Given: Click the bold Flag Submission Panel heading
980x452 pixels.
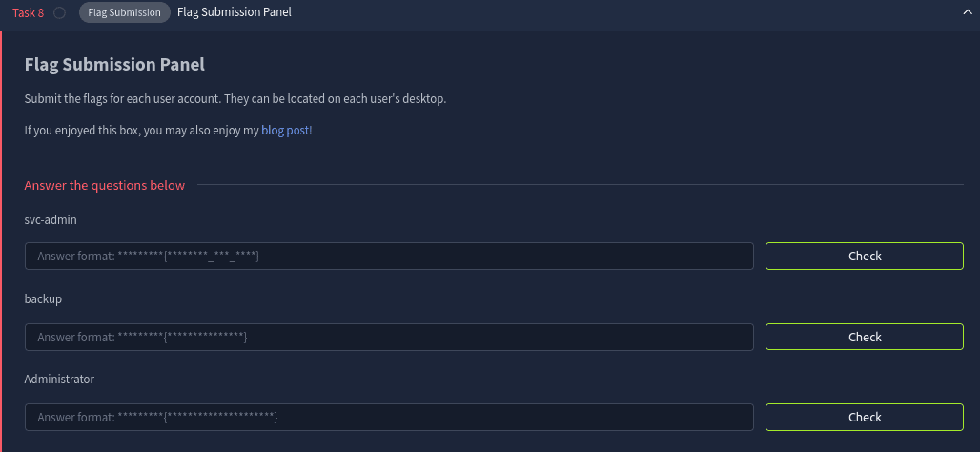Looking at the screenshot, I should pos(114,65).
